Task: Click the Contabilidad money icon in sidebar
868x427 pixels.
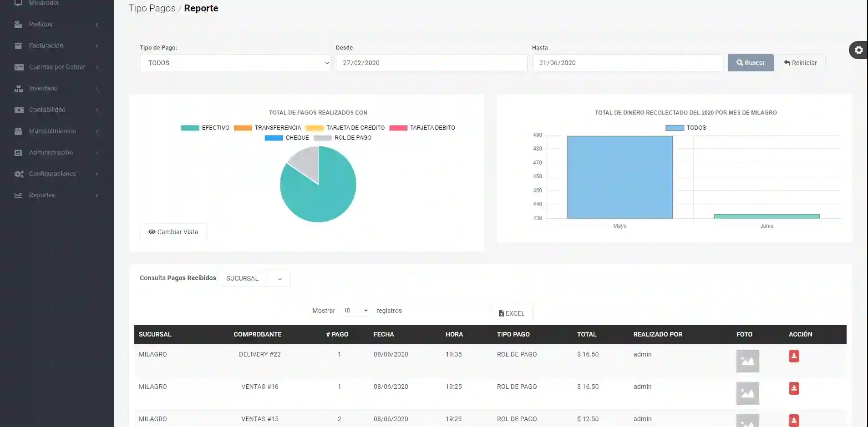Action: [x=19, y=110]
